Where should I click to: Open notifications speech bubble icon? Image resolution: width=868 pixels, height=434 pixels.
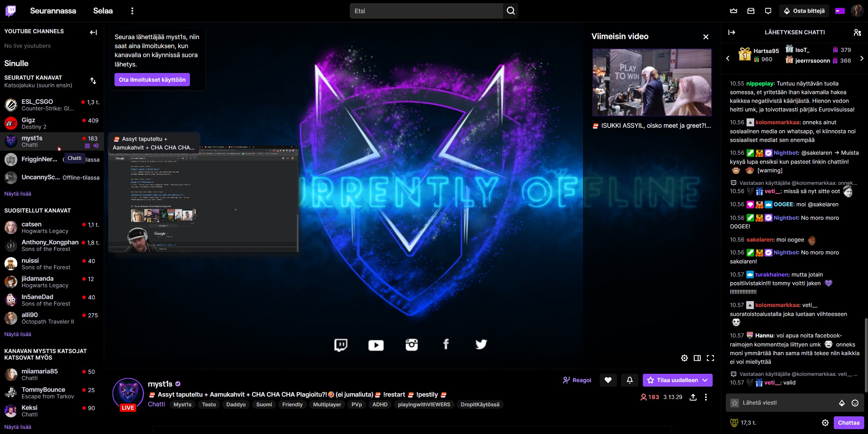[768, 11]
